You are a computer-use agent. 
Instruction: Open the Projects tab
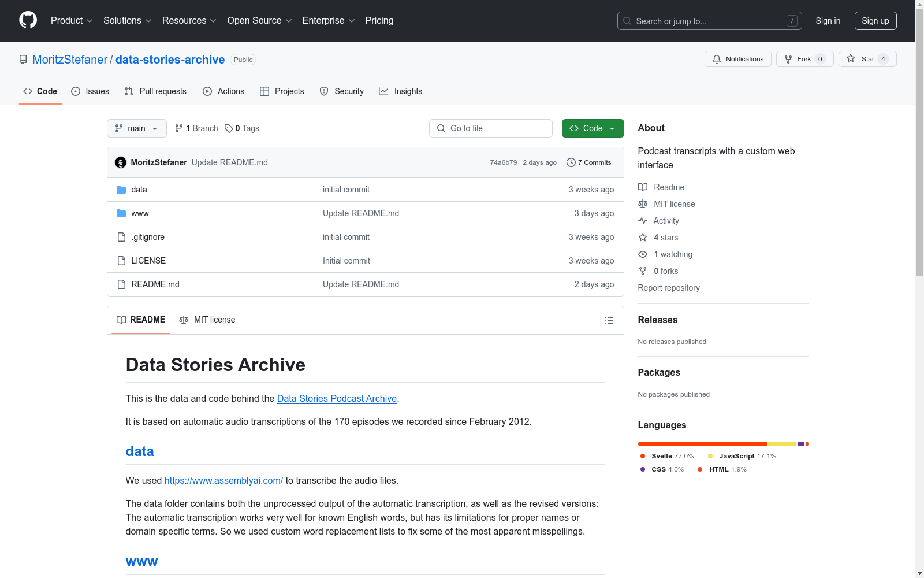(x=282, y=91)
